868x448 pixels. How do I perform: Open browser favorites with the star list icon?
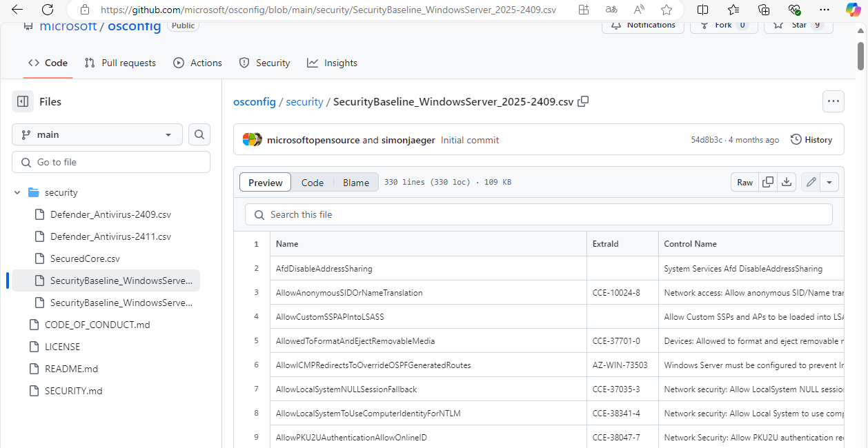coord(733,10)
